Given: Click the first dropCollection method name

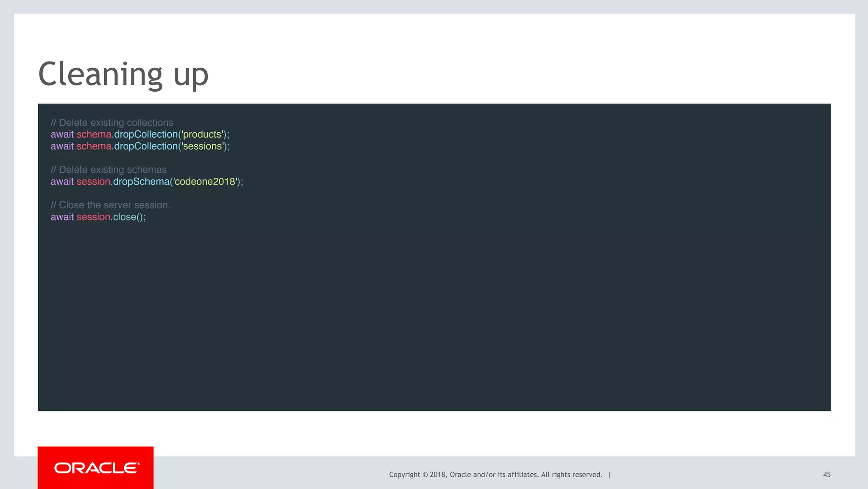Looking at the screenshot, I should pos(146,134).
